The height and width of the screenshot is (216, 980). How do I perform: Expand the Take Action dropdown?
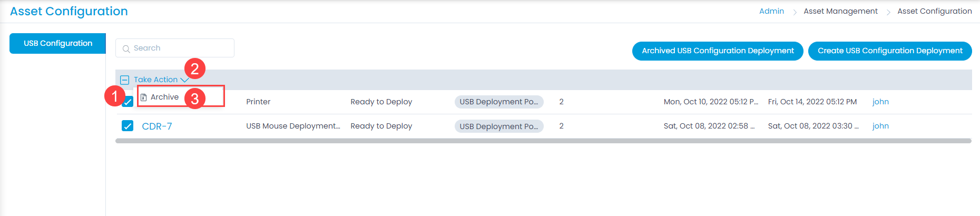(161, 80)
